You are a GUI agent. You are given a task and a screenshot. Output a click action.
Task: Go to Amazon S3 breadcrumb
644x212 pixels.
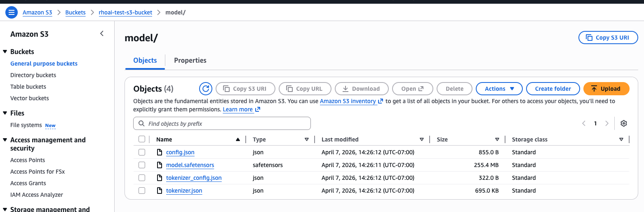(38, 12)
